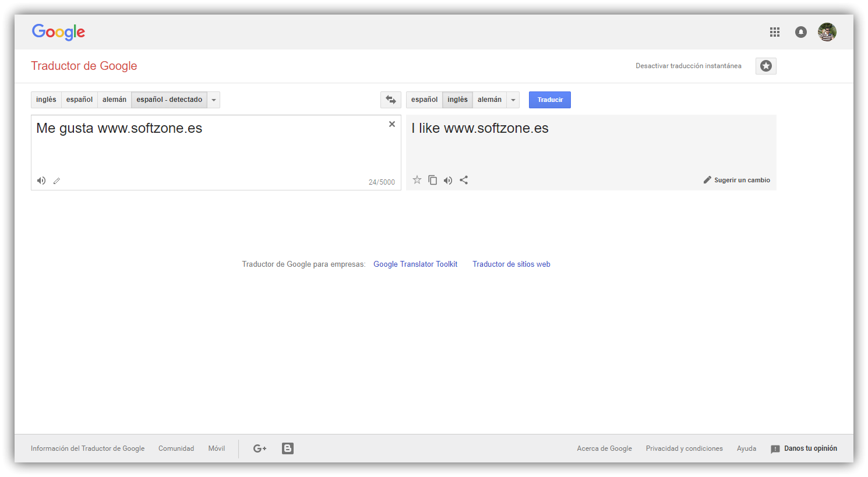The image size is (868, 477).
Task: Open Google Translator Toolkit link
Action: point(415,264)
